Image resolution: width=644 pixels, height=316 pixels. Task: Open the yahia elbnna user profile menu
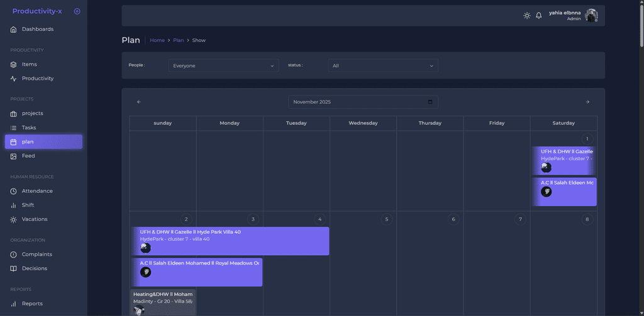573,16
